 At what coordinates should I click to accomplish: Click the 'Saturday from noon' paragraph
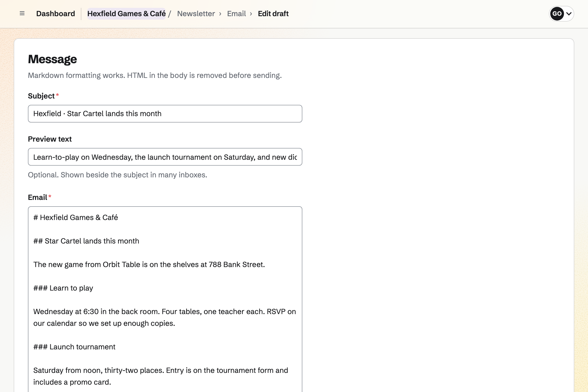(x=161, y=376)
